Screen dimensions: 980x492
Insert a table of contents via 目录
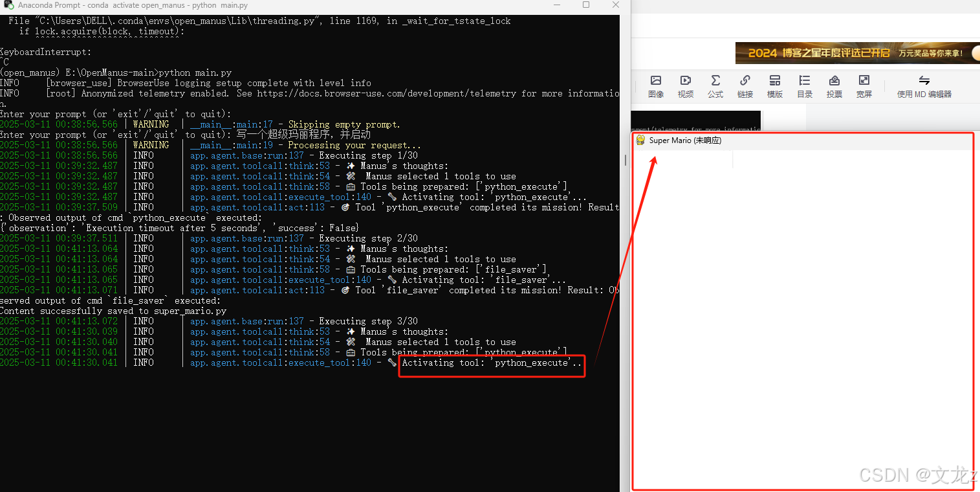(x=804, y=85)
